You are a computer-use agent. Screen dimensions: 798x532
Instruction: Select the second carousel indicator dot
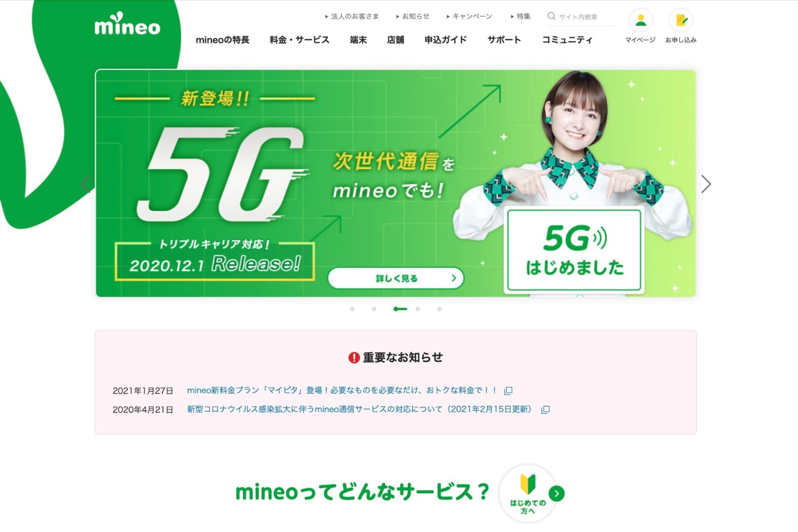(374, 309)
